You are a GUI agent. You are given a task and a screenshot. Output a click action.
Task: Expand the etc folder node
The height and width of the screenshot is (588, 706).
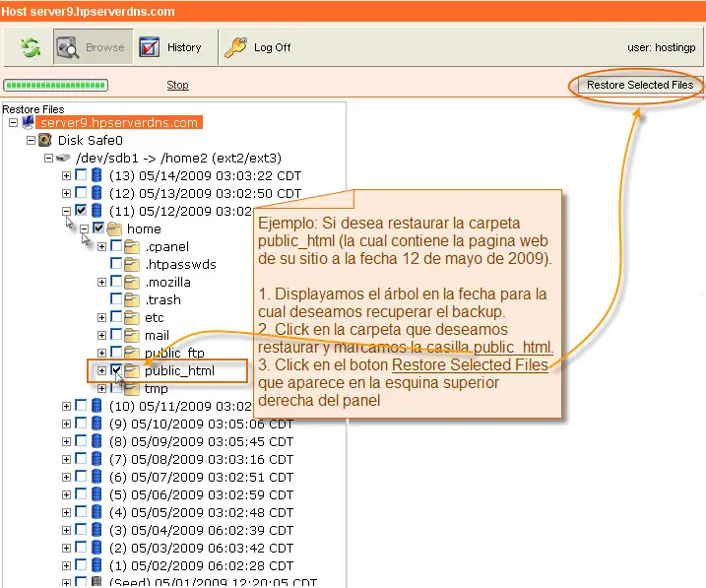[101, 318]
